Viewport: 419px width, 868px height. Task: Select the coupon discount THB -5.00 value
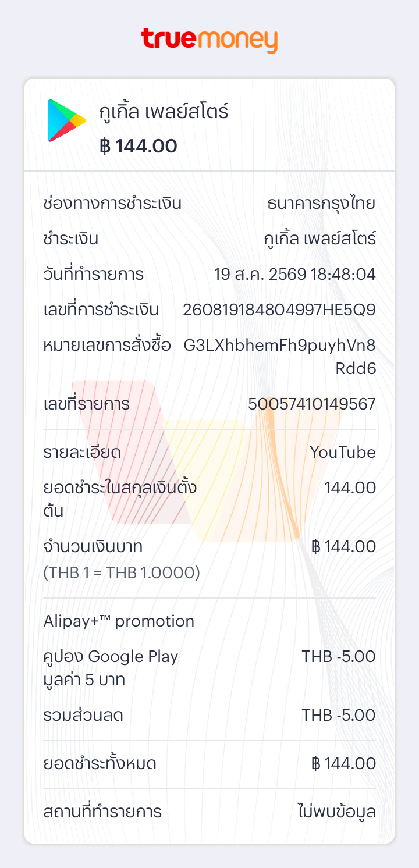click(339, 657)
